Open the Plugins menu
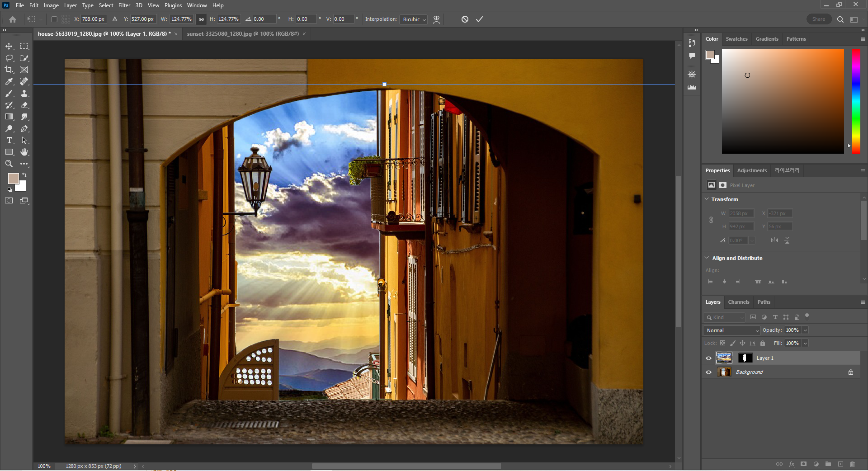This screenshot has height=471, width=868. pyautogui.click(x=173, y=5)
